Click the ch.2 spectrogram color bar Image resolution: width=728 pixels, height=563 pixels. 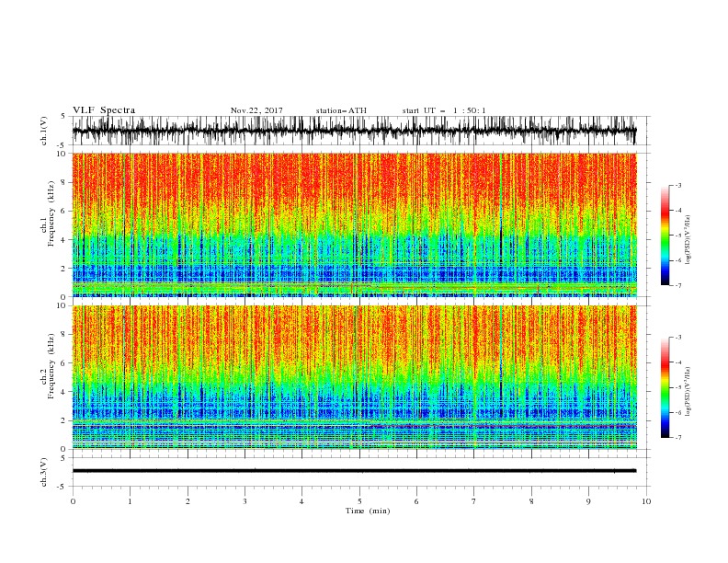click(665, 387)
